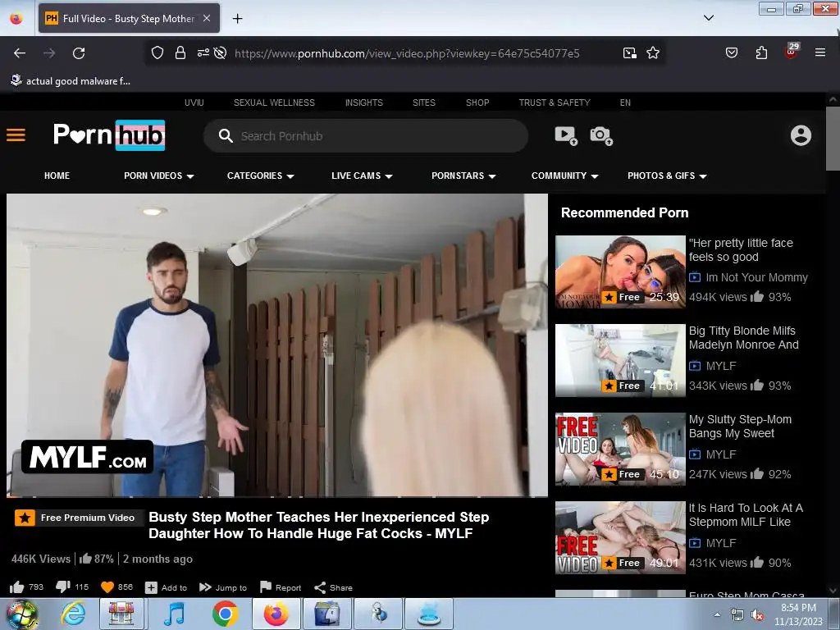The height and width of the screenshot is (630, 840).
Task: Open the Firefox extensions puzzle icon
Action: (x=761, y=53)
